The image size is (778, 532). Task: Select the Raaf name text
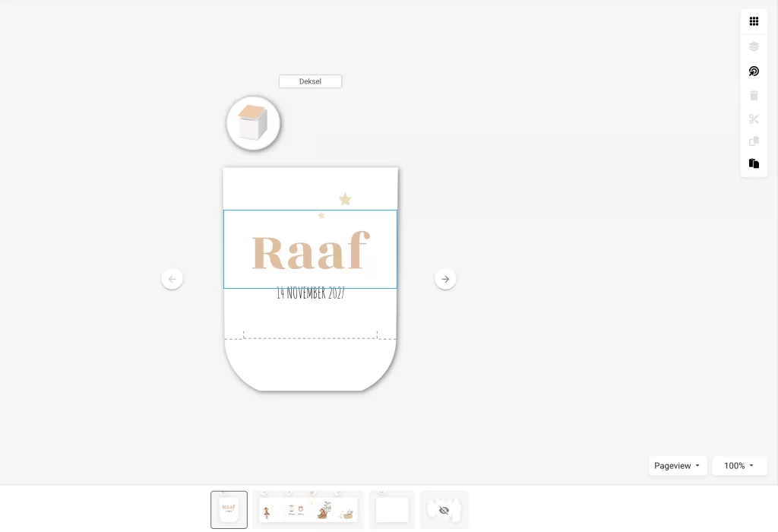pyautogui.click(x=310, y=252)
